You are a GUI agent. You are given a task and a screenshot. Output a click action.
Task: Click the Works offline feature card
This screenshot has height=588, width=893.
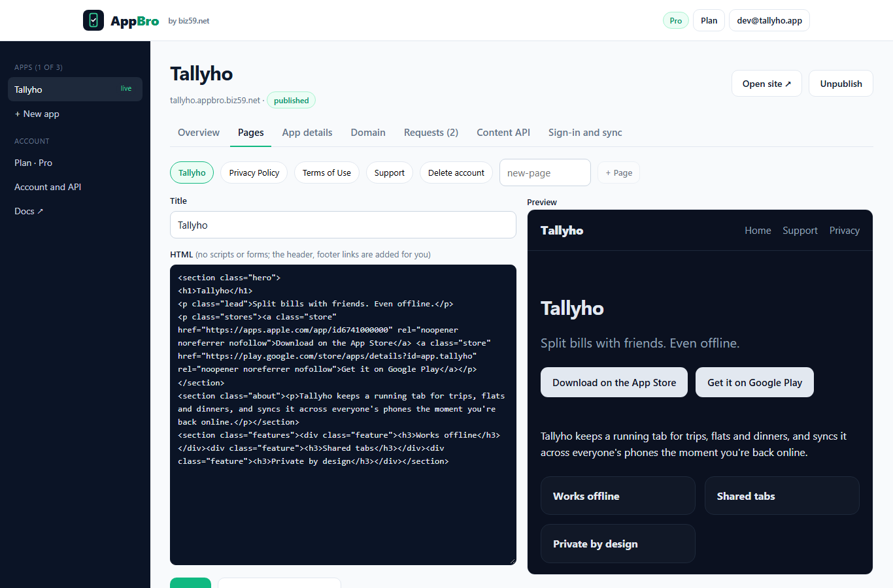[618, 496]
